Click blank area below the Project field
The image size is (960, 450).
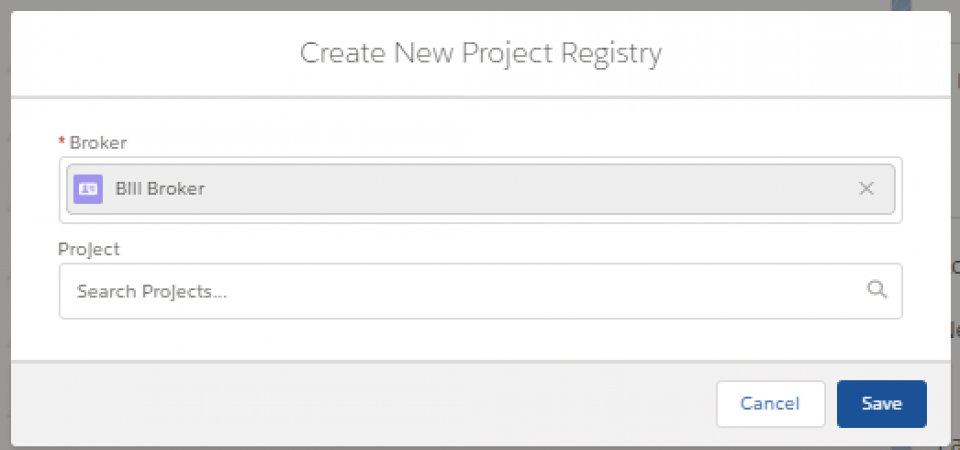click(480, 340)
